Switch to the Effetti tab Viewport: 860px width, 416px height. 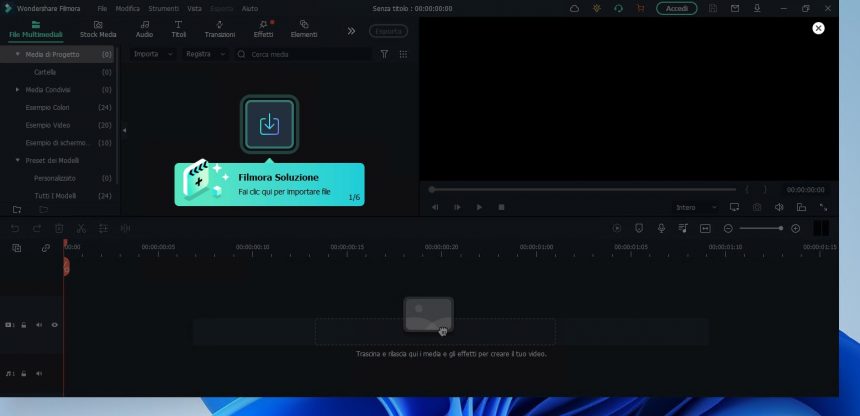[x=263, y=30]
